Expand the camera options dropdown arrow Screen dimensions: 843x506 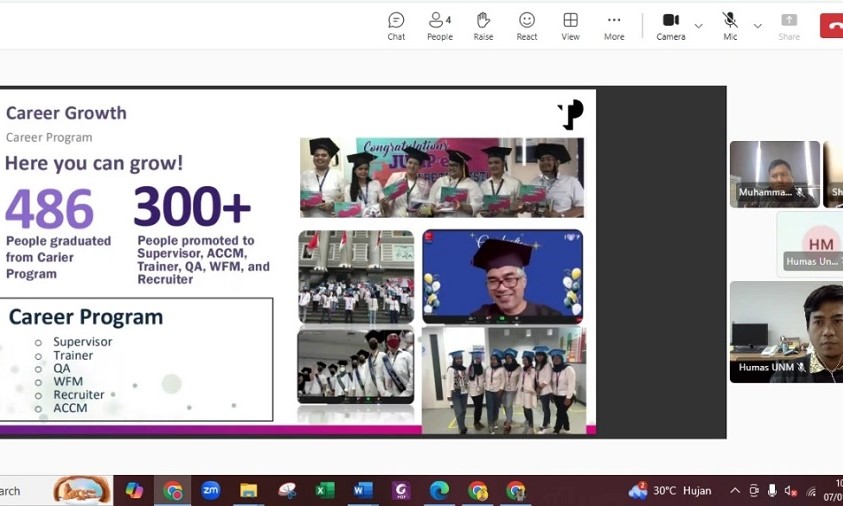(x=698, y=26)
